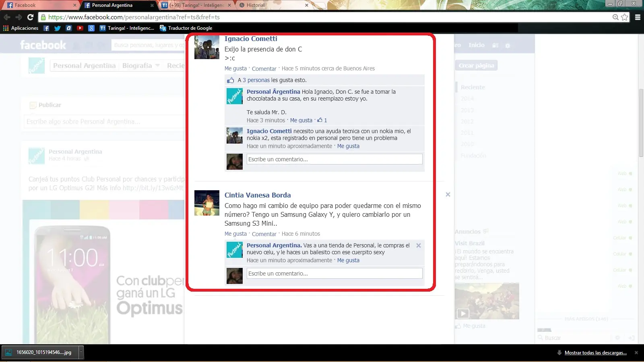Go to Inicio in Facebook header
The image size is (644, 362).
[x=477, y=45]
